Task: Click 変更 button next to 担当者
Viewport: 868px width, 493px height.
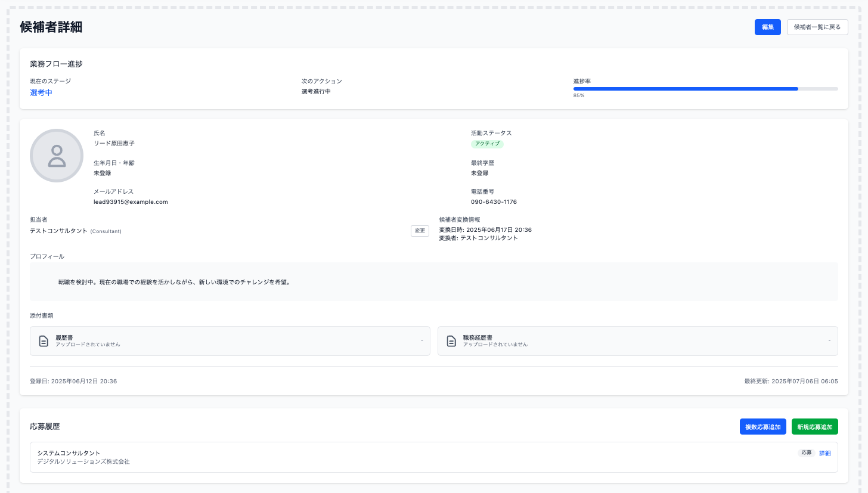Action: 420,231
